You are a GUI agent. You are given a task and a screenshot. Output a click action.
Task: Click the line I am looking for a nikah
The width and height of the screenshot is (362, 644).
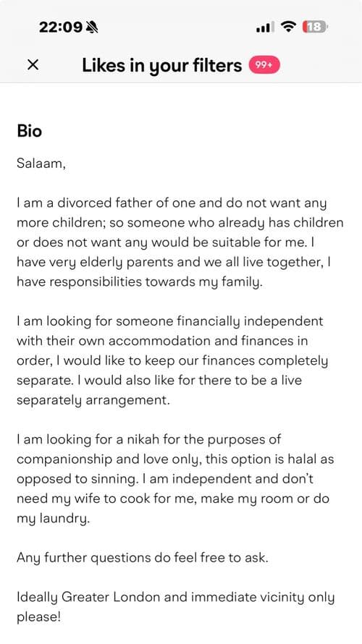pos(148,439)
